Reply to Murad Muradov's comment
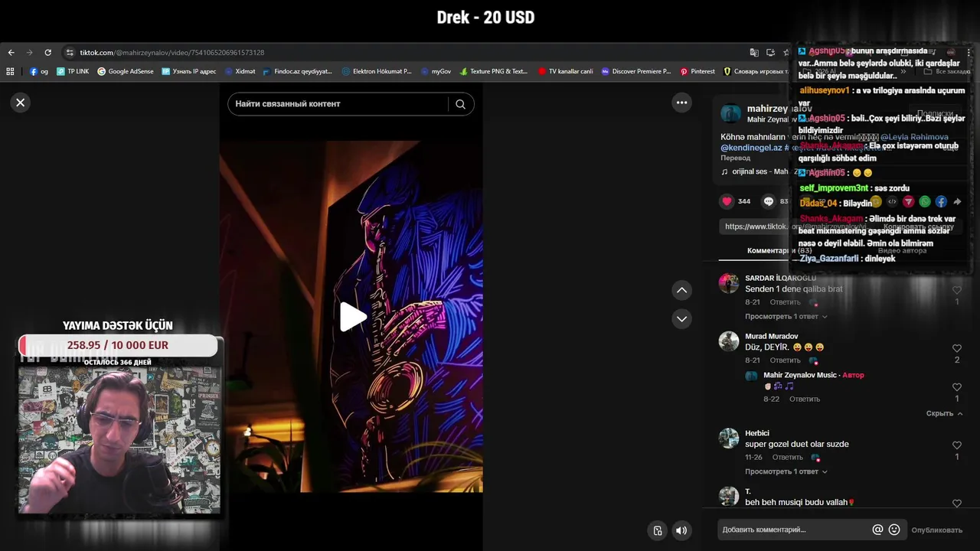The height and width of the screenshot is (551, 980). tap(785, 360)
